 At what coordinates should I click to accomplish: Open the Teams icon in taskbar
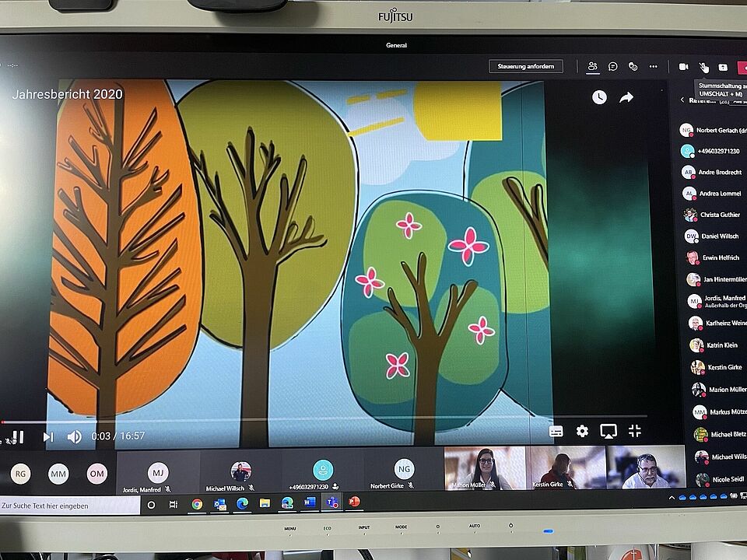(332, 502)
